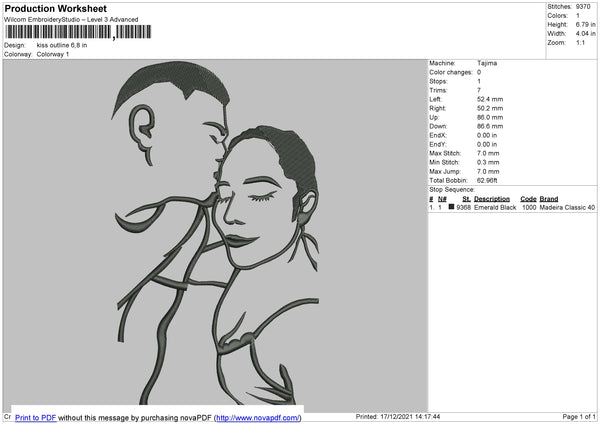This screenshot has width=600, height=424.
Task: Click the Emerald Black color swatch
Action: click(452, 207)
